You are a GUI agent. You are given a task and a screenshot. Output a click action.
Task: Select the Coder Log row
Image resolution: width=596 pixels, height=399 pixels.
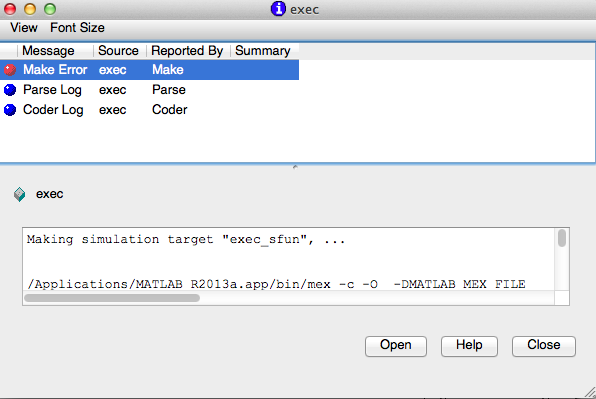coord(149,110)
